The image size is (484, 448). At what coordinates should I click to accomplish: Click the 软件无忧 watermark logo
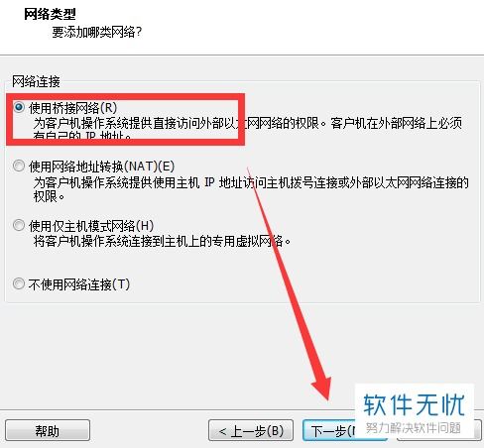(x=415, y=404)
